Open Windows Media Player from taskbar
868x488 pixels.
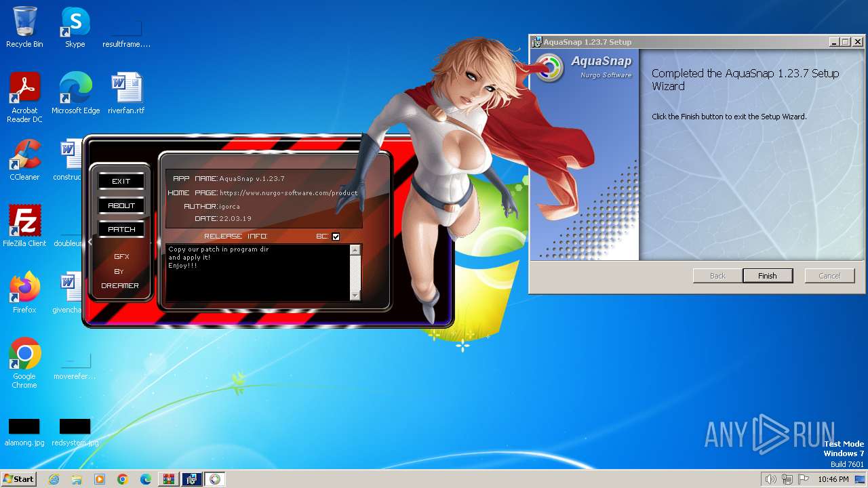tap(100, 479)
